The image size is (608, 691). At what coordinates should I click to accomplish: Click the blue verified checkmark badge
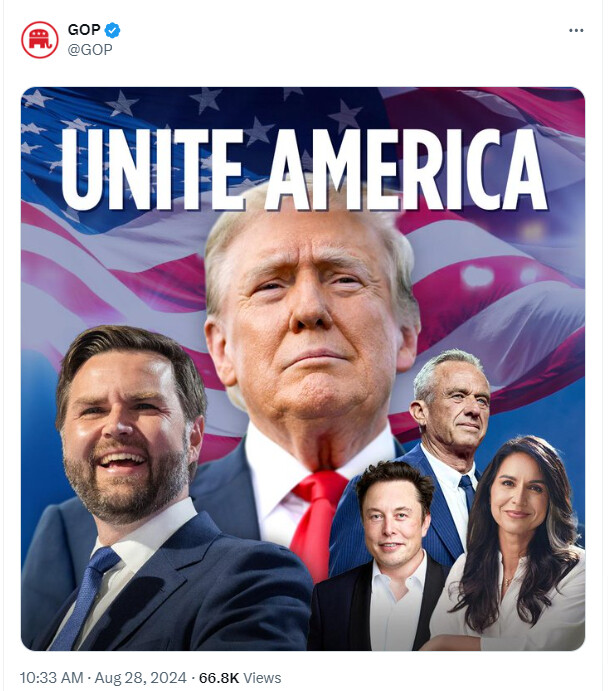coord(112,30)
